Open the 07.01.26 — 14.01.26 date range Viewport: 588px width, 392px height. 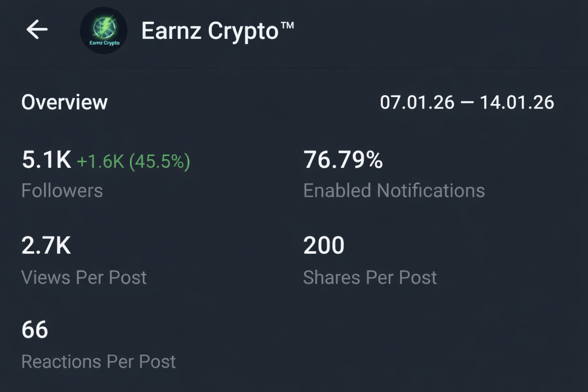click(x=467, y=102)
